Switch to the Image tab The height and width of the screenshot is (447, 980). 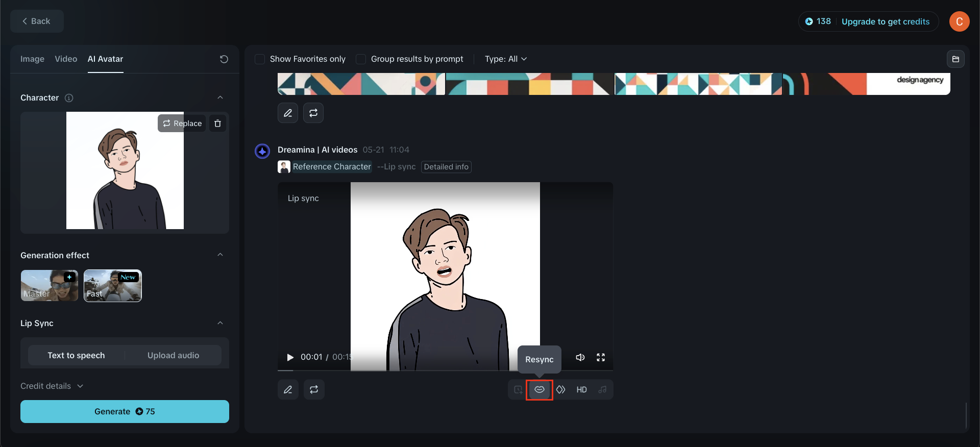click(x=32, y=59)
